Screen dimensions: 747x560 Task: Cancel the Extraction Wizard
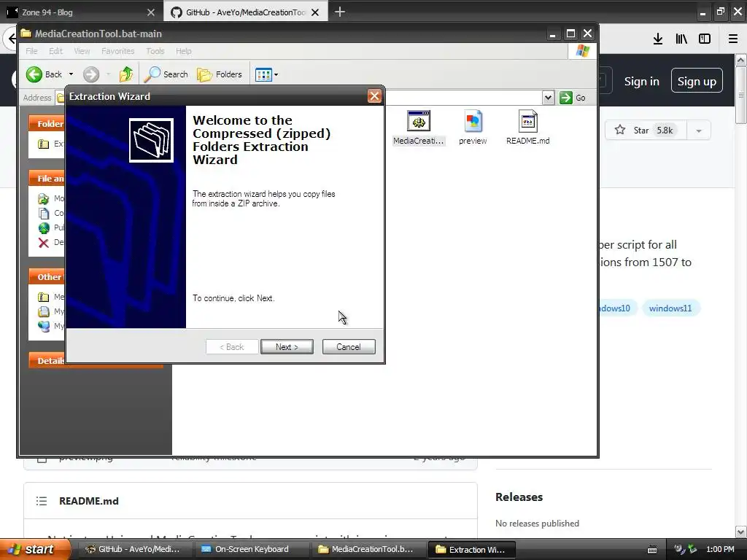tap(349, 346)
